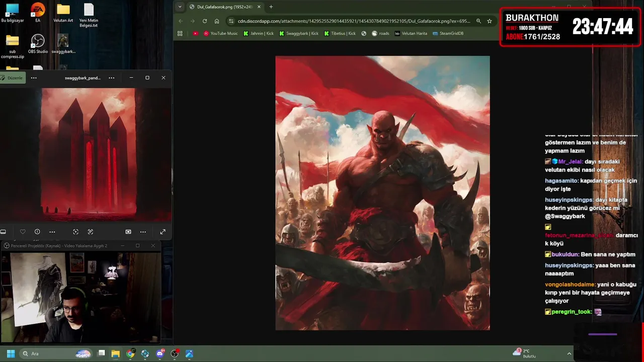Expand system tray hidden icons
Viewport: 644px width, 362px height.
(x=569, y=354)
